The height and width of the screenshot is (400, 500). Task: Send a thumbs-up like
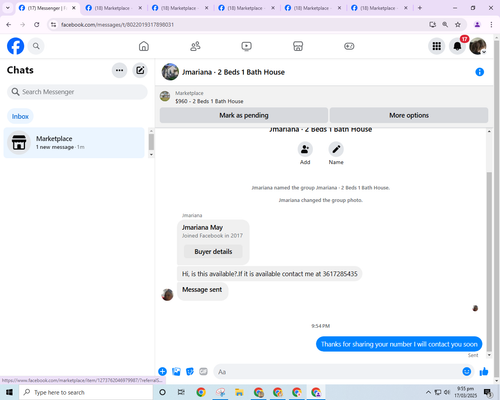(x=484, y=371)
